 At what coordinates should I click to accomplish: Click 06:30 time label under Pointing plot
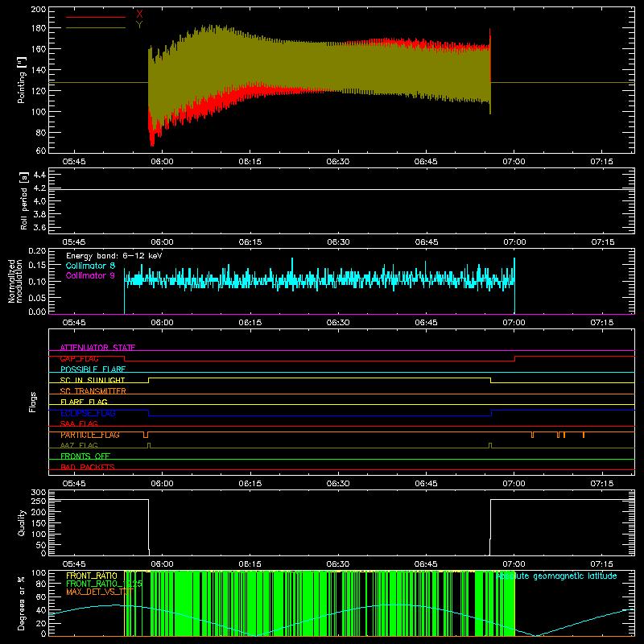coord(338,162)
